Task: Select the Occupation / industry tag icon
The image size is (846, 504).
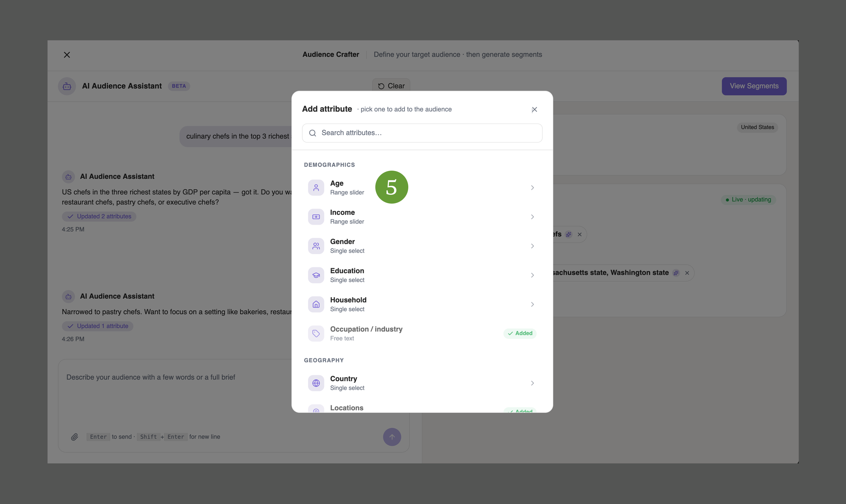Action: 316,334
